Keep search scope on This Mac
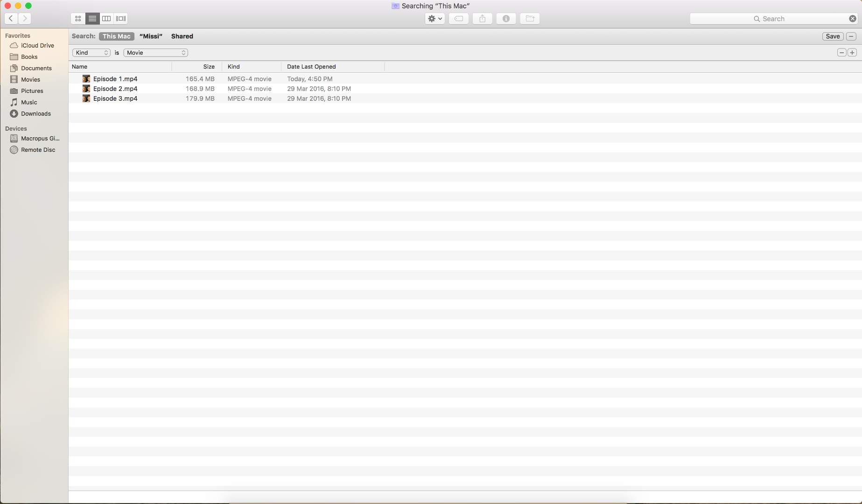Image resolution: width=862 pixels, height=504 pixels. (x=116, y=36)
